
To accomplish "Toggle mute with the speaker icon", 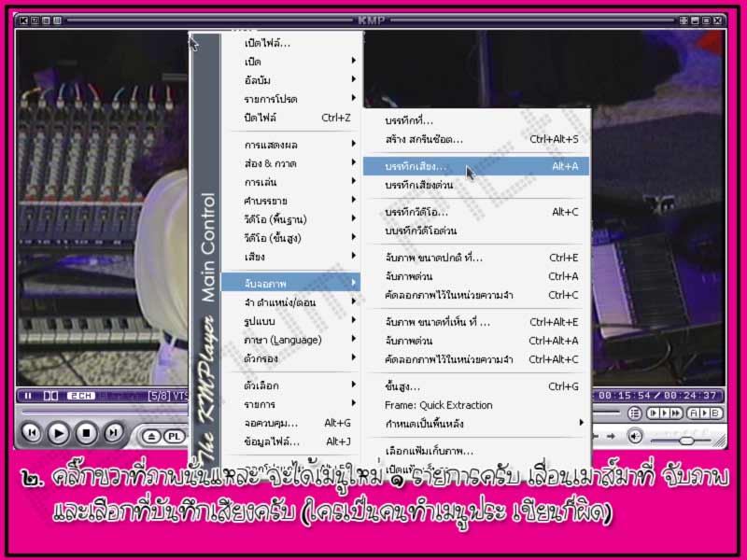I will (x=635, y=436).
